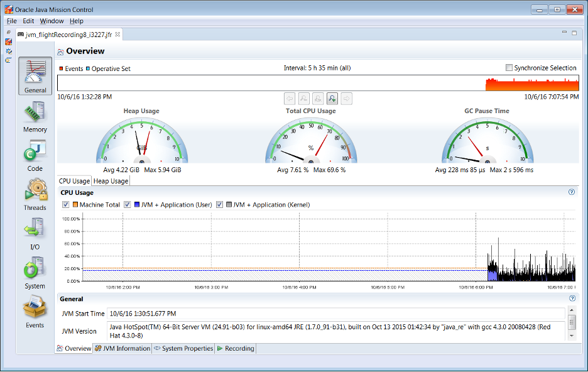Click the Overview heading icon
Screen dimensions: 588x372
(x=61, y=52)
